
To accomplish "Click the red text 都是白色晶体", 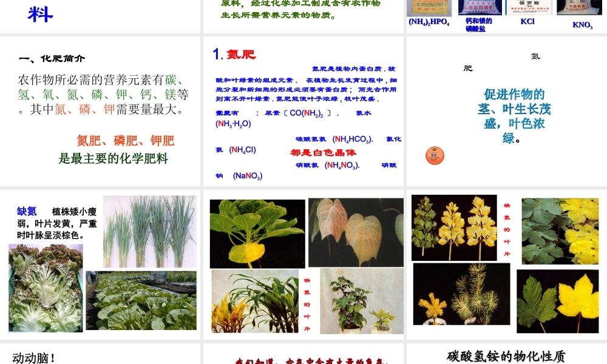I will (x=324, y=153).
